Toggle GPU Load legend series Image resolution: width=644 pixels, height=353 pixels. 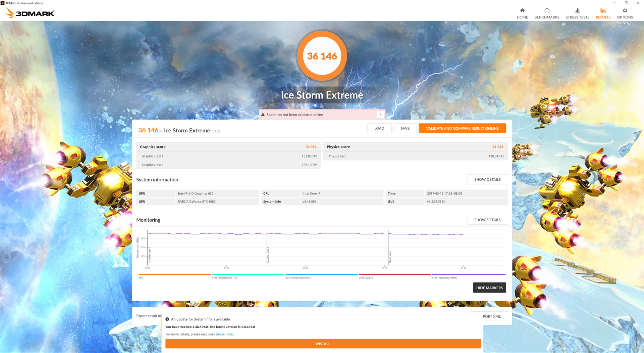pyautogui.click(x=395, y=276)
